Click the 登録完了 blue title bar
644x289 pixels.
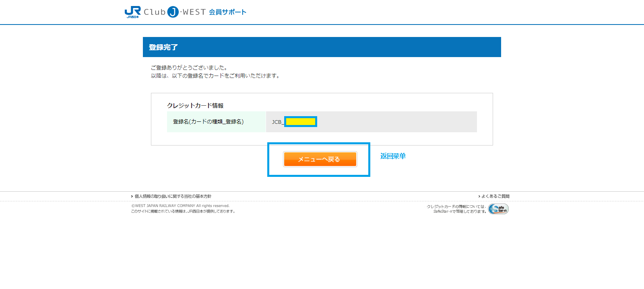pos(322,47)
